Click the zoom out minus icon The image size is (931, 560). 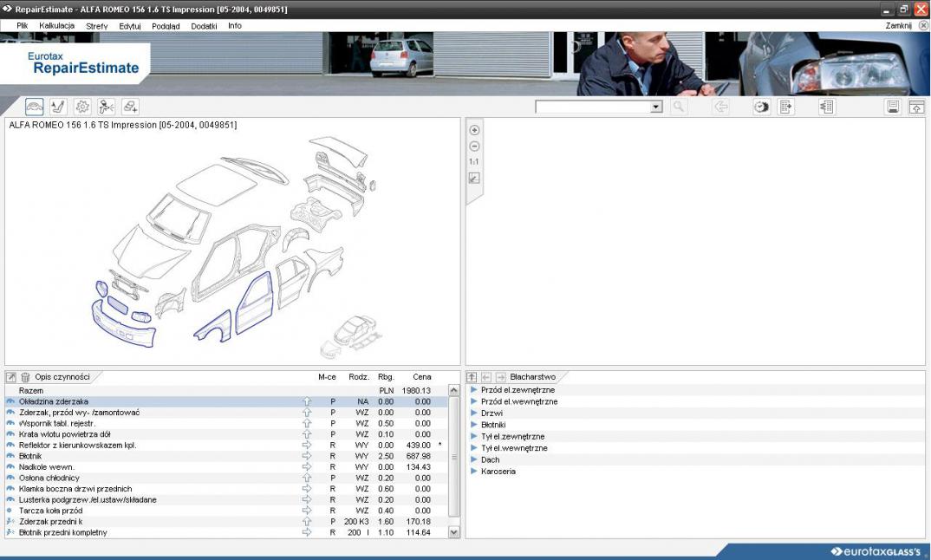(474, 146)
